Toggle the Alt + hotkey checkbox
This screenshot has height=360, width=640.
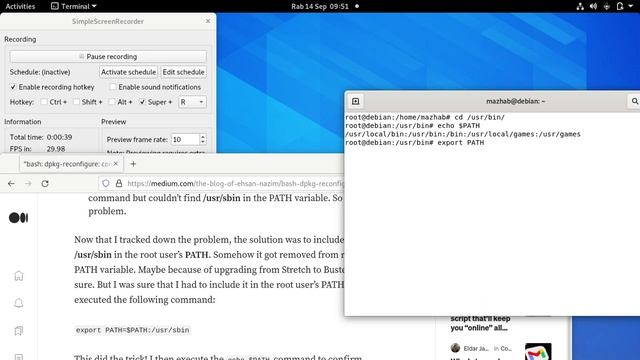[112, 102]
